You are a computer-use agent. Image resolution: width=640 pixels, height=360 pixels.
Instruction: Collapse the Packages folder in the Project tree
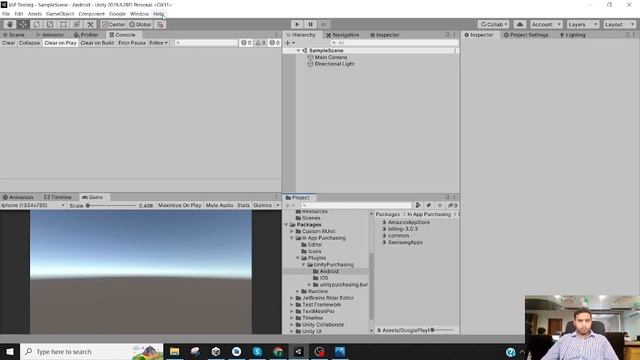click(x=286, y=225)
